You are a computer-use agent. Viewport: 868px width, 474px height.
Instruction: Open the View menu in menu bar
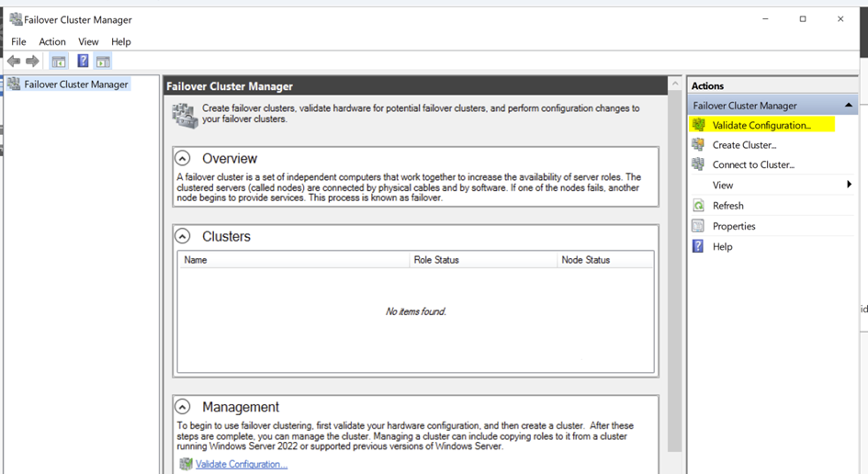(88, 41)
